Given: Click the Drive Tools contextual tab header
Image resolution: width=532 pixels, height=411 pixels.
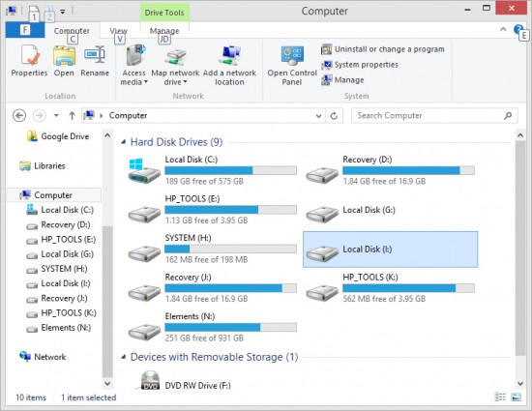Looking at the screenshot, I should pyautogui.click(x=164, y=13).
